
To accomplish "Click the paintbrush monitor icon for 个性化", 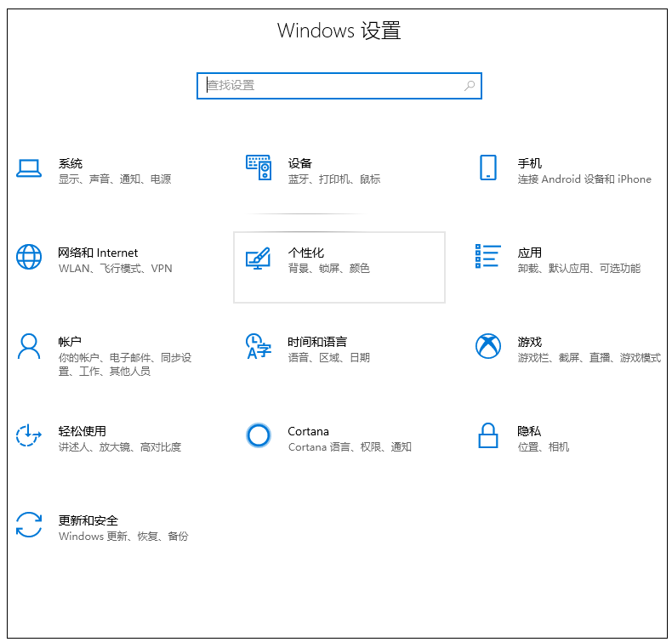I will tap(259, 259).
